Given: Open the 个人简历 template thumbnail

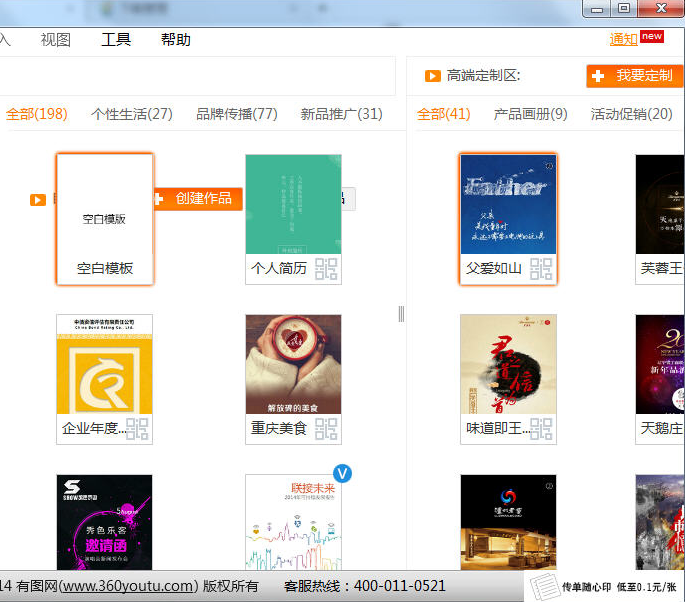Looking at the screenshot, I should pos(293,204).
